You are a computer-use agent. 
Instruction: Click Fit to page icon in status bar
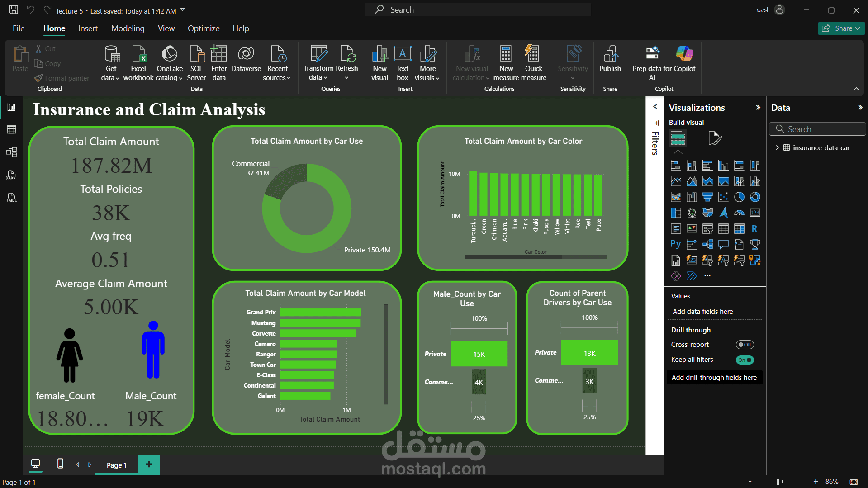854,482
